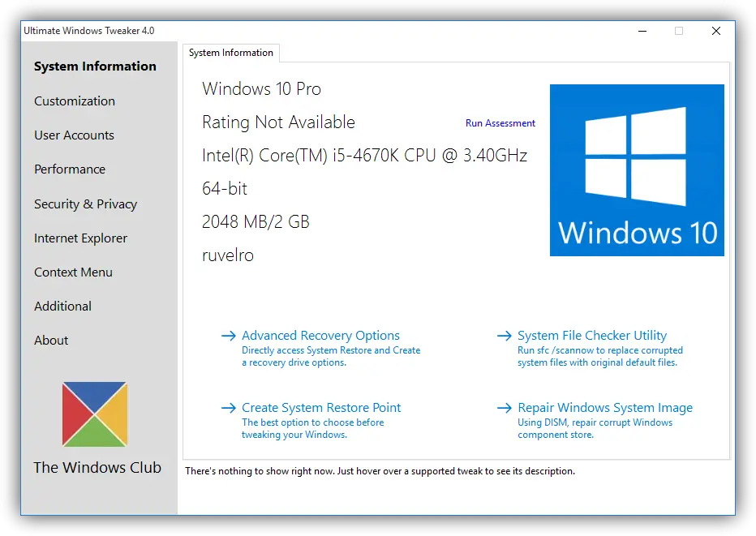Open Security & Privacy settings

coord(86,204)
